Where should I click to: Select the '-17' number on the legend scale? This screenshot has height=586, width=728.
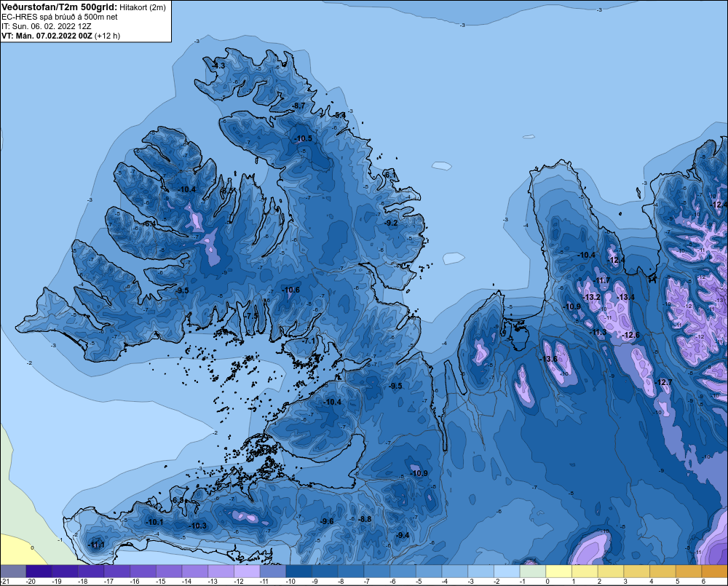[108, 582]
